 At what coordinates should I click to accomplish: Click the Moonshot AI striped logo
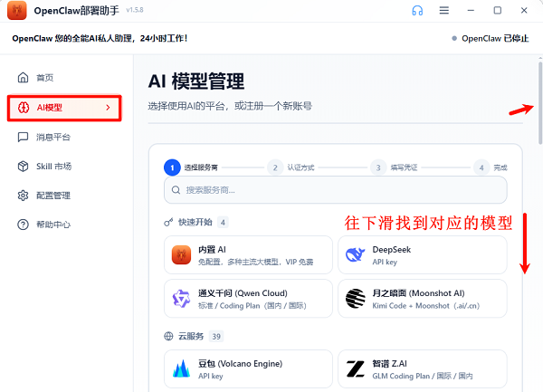point(356,299)
